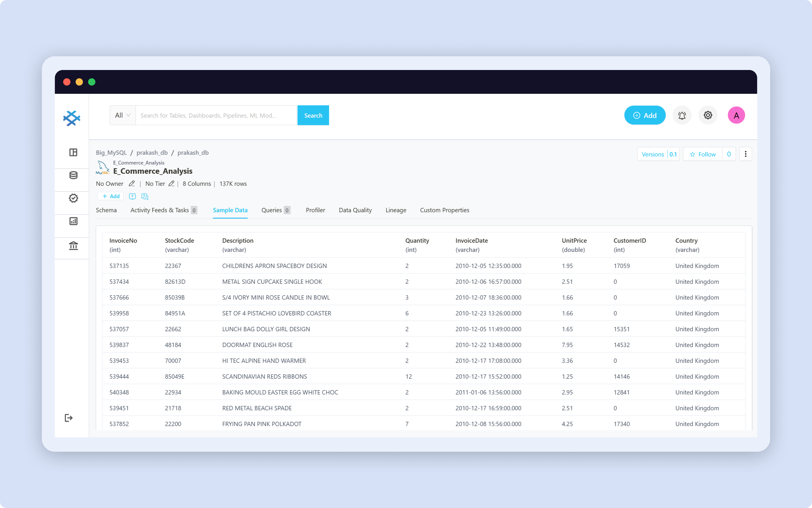Switch to the Schema tab

106,210
